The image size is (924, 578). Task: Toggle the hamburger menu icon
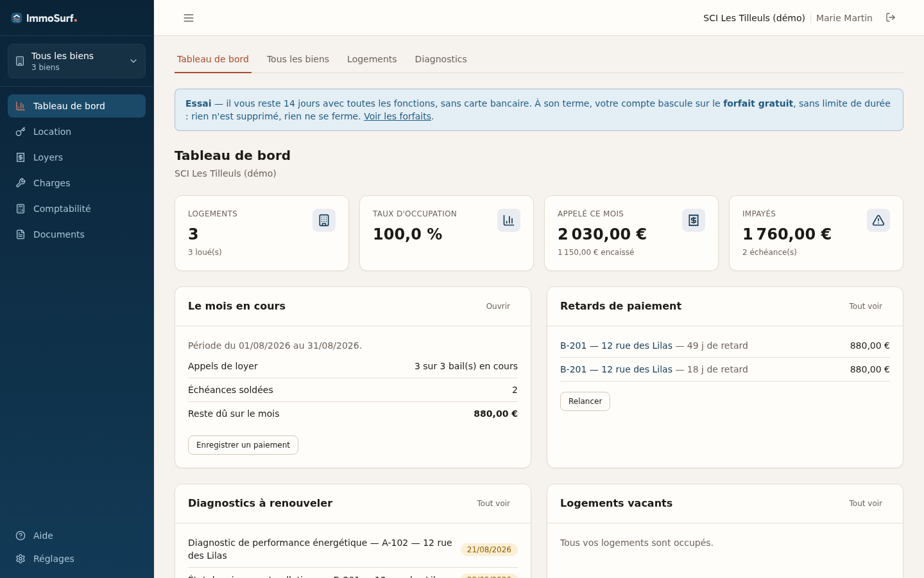[189, 18]
